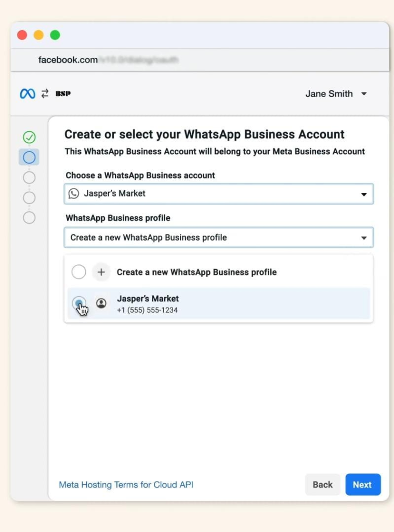Select the current highlighted step indicator

29,157
